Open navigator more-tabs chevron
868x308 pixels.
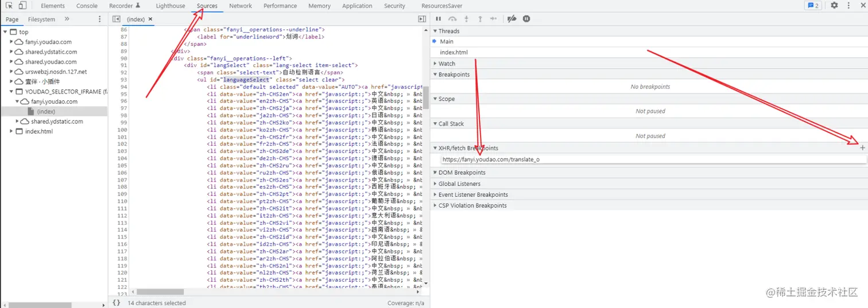tap(67, 19)
